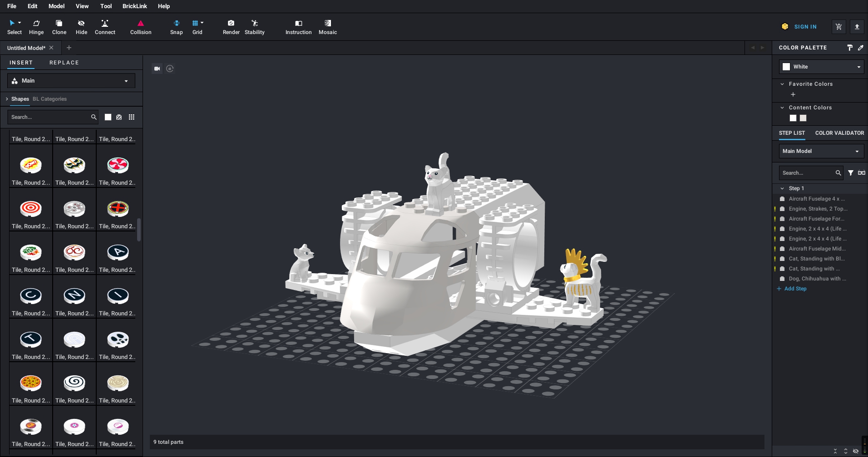Open the BrickLink menu
The height and width of the screenshot is (457, 868).
pyautogui.click(x=134, y=6)
